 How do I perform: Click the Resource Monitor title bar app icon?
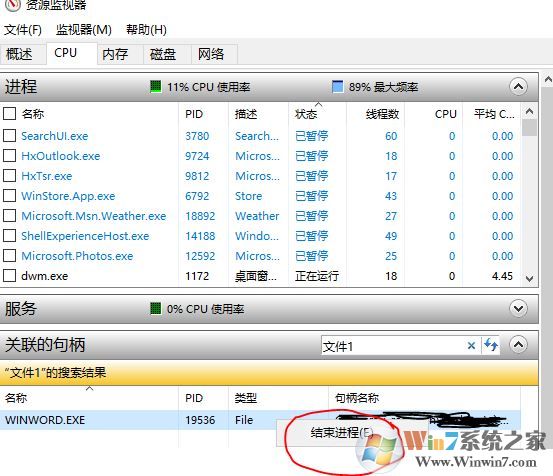pos(12,4)
